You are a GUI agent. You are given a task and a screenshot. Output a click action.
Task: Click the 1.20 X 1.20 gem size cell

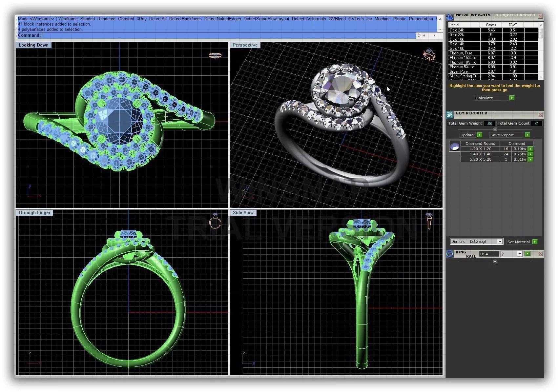pyautogui.click(x=480, y=149)
